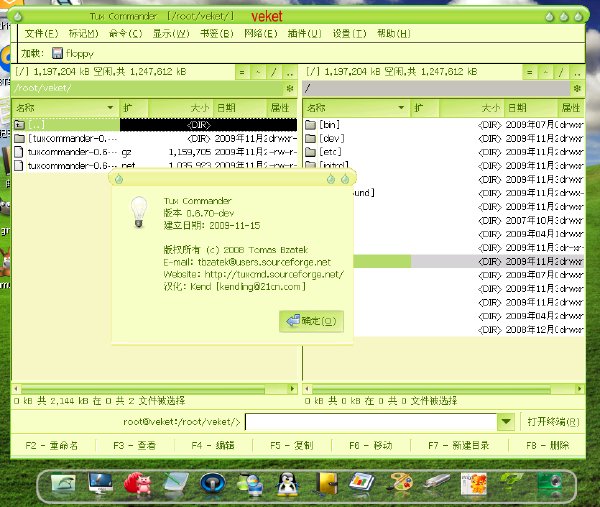The width and height of the screenshot is (600, 507).
Task: Click F7 - 新建目录 button
Action: (458, 445)
